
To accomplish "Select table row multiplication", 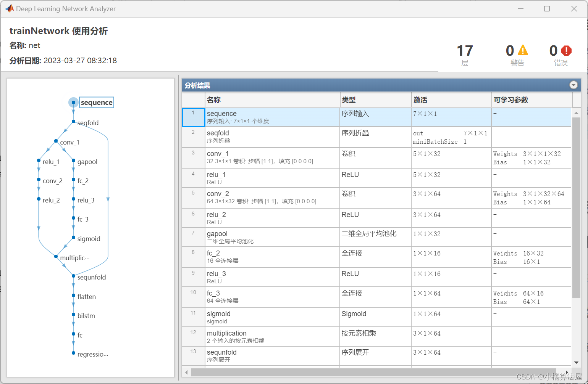I will point(376,337).
